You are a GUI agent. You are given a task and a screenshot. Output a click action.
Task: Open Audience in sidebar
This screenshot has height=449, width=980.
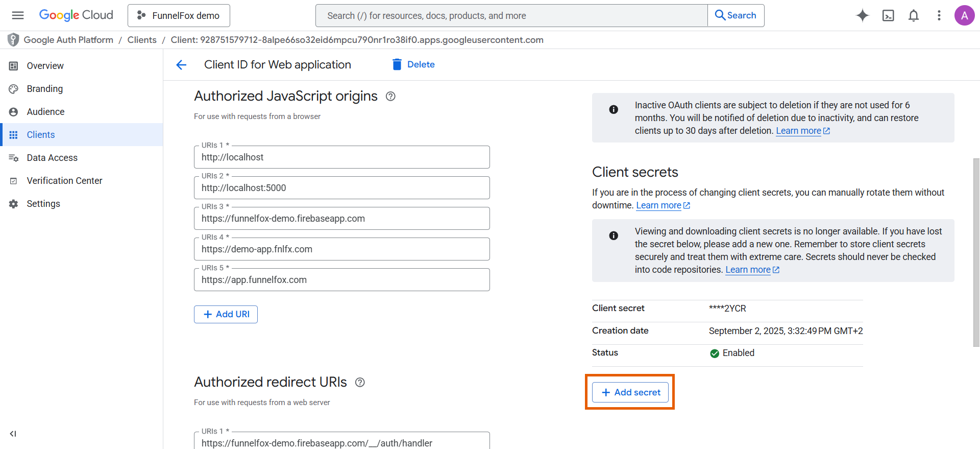click(x=82, y=112)
